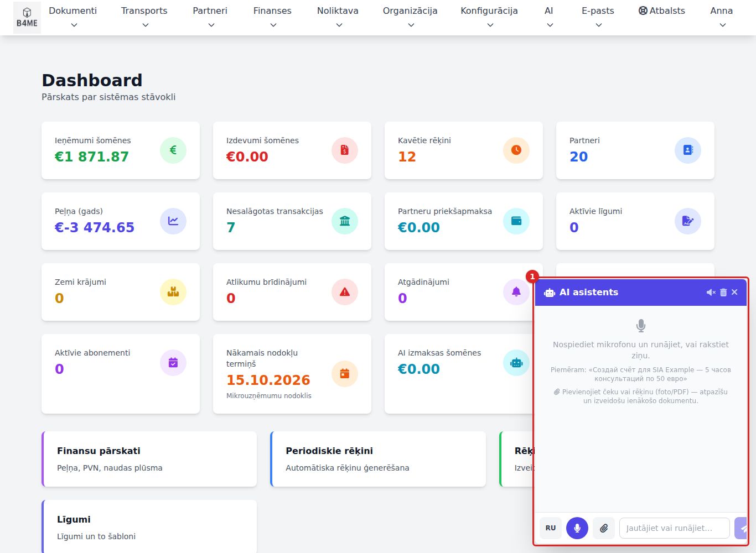Open the Līgumi un to šabloni card
The height and width of the screenshot is (553, 756).
point(149,526)
